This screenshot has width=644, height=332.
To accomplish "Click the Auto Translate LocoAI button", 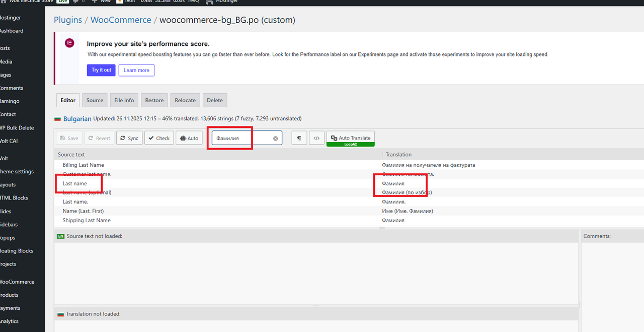I will [351, 139].
